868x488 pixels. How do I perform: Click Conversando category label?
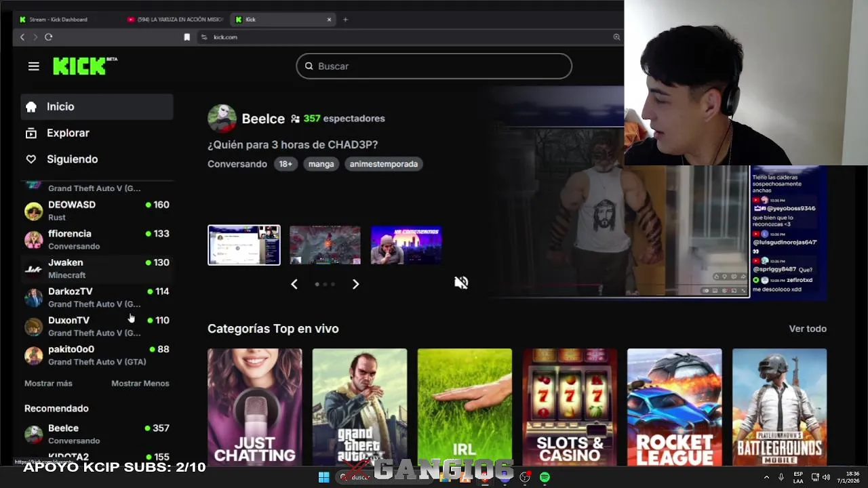pos(237,164)
